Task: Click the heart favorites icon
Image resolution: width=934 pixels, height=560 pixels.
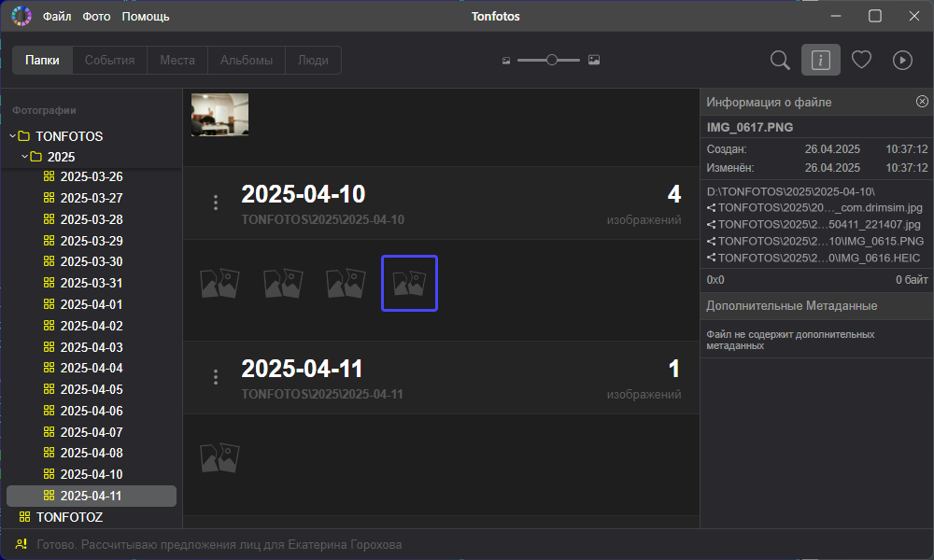Action: [x=861, y=60]
